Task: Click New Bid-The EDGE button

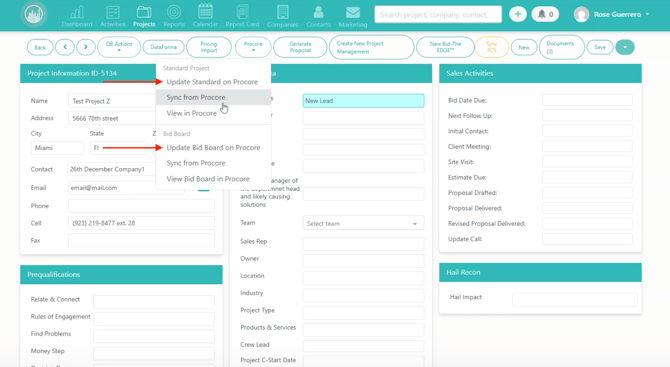Action: 445,47
